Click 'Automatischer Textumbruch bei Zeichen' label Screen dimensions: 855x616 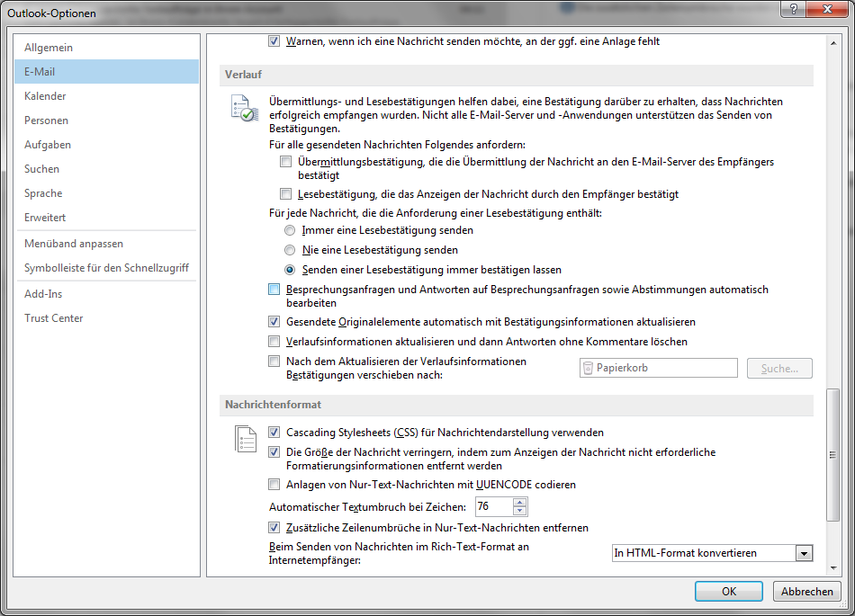367,507
